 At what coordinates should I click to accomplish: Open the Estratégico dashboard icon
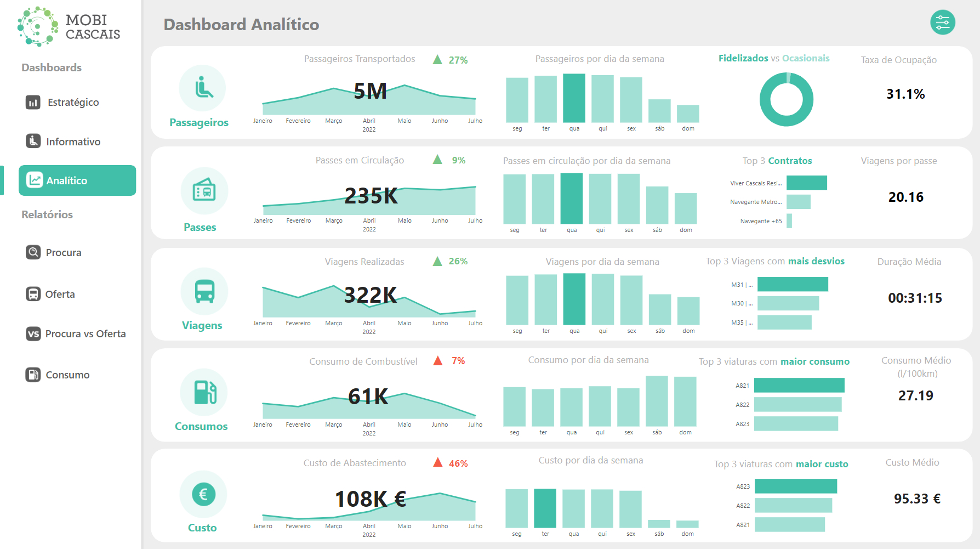[x=32, y=102]
